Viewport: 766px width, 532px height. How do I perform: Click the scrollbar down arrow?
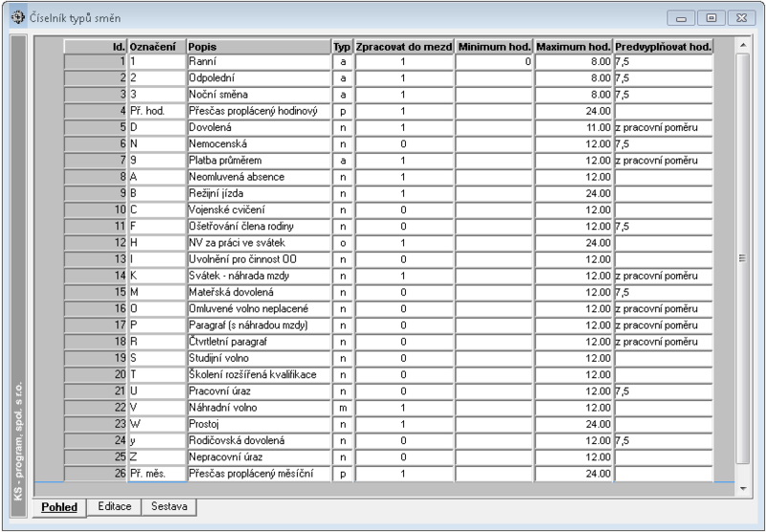point(743,488)
